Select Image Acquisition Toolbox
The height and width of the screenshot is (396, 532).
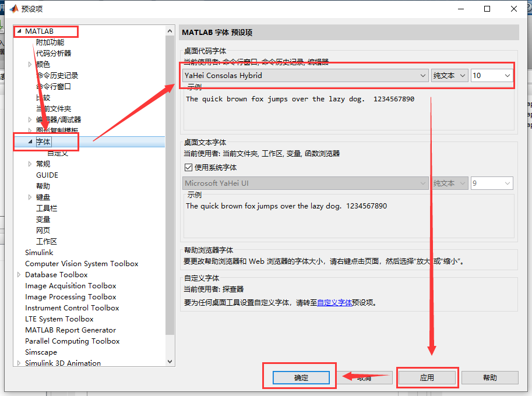71,286
